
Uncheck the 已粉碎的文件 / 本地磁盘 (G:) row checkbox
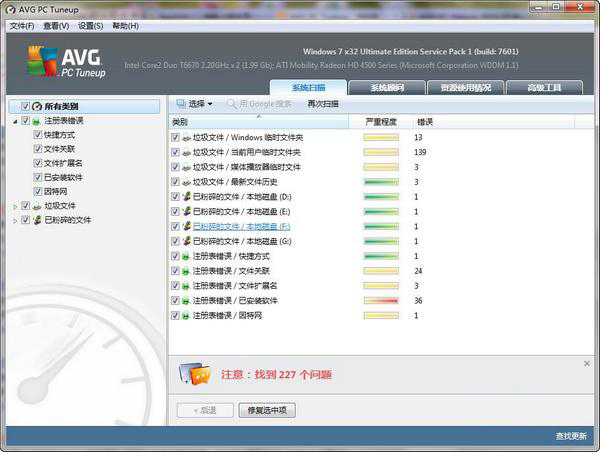coord(175,242)
